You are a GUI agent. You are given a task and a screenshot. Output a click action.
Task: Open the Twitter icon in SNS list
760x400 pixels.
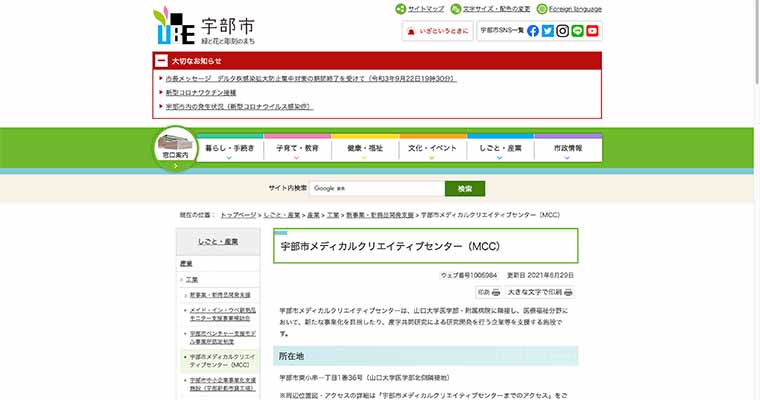[x=548, y=31]
